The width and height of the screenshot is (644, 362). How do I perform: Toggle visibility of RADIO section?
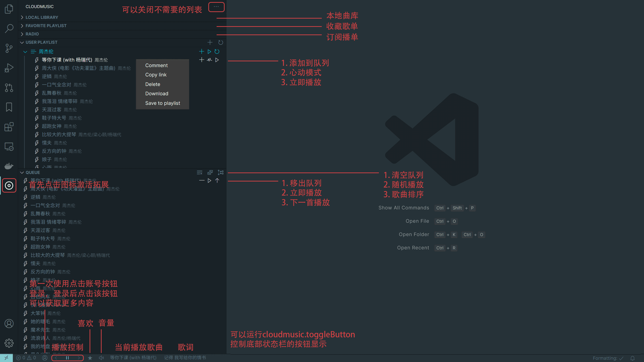(22, 34)
